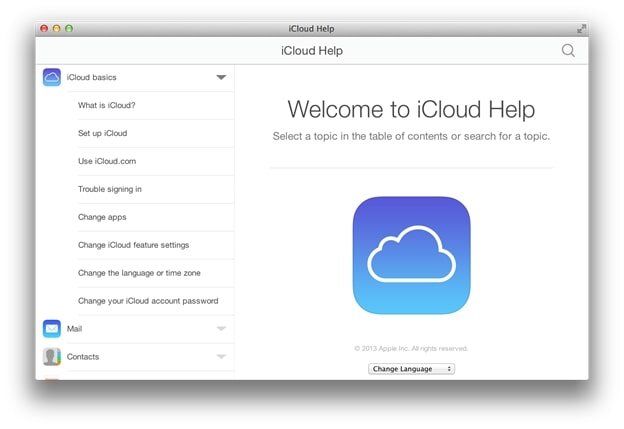Select the Contacts section label
The image size is (624, 429).
pyautogui.click(x=83, y=357)
